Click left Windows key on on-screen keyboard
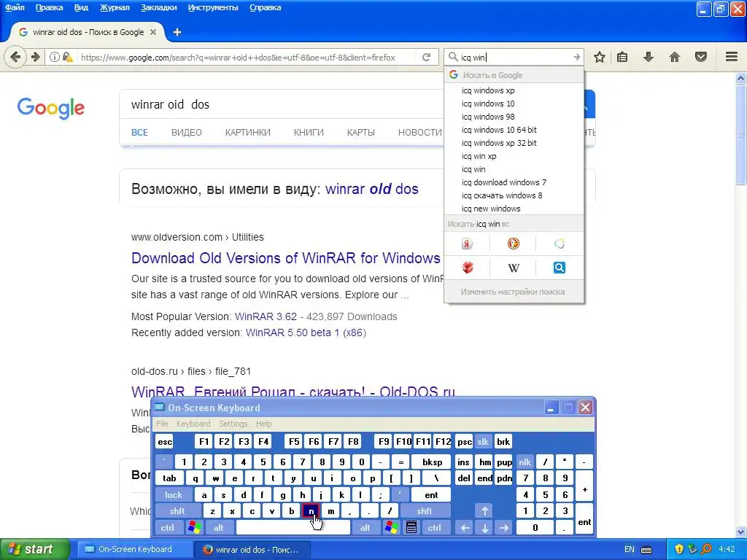Viewport: 747px width, 560px height. pos(194,528)
